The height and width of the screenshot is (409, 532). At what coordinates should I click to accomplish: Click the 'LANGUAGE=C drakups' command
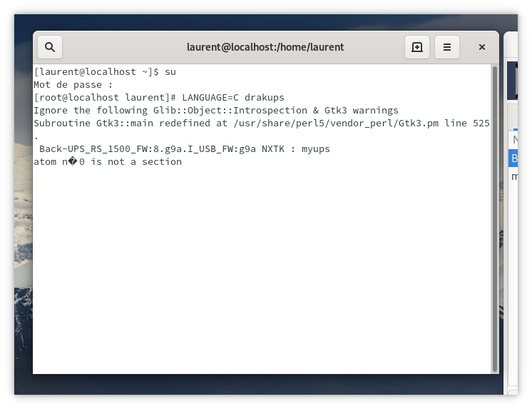click(232, 97)
